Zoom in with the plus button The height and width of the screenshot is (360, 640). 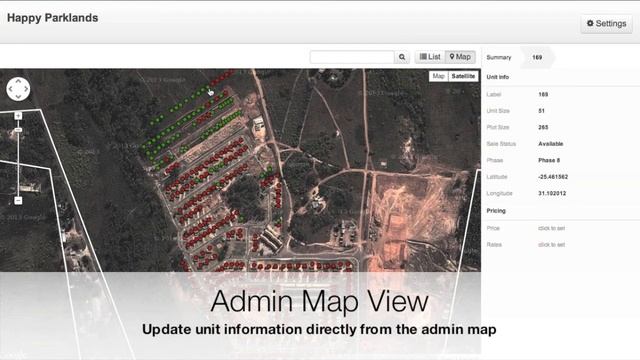coord(18,116)
